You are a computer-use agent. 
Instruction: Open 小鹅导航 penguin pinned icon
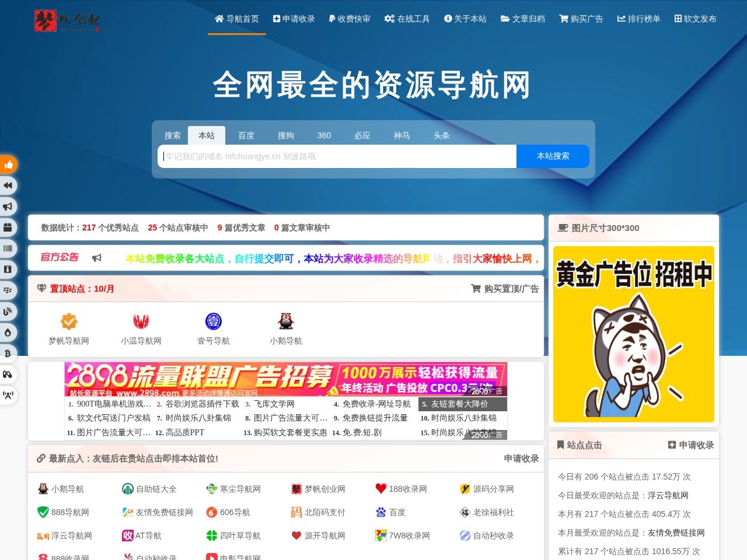(286, 321)
